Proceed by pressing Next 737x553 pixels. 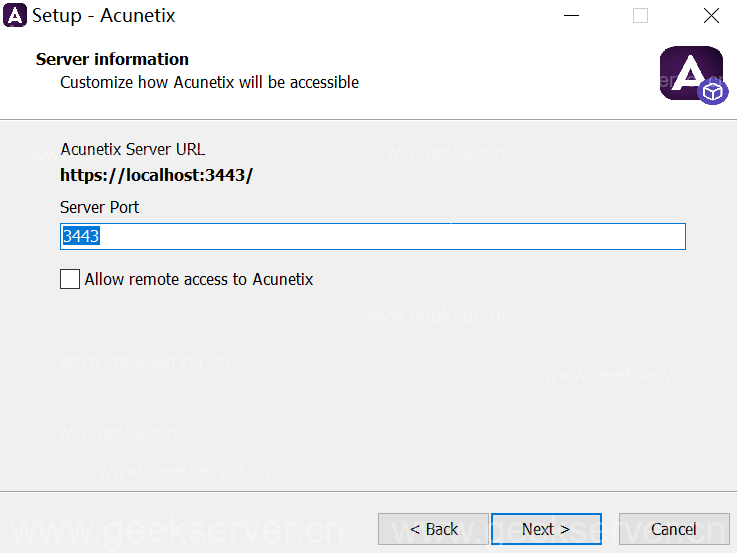[546, 529]
